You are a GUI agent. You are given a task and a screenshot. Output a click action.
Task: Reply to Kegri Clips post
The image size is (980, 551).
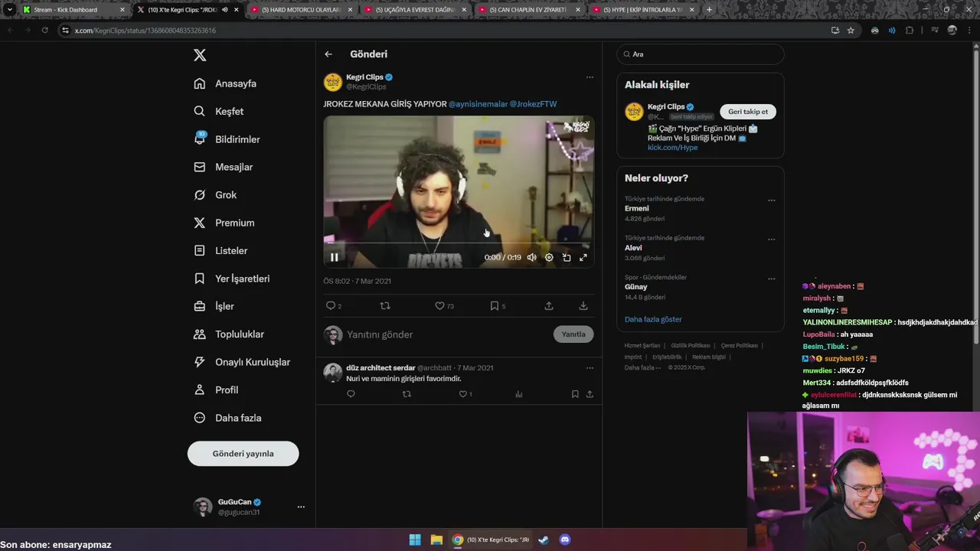point(333,306)
